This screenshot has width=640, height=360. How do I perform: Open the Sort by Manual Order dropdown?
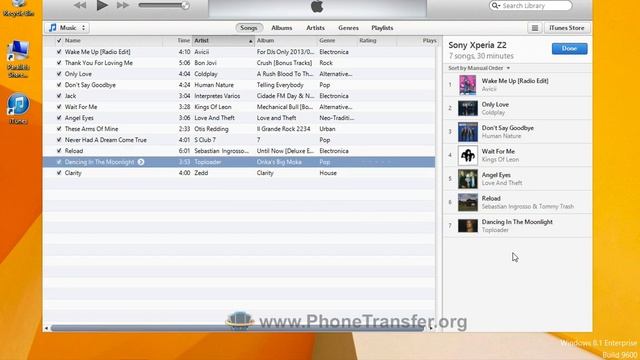pyautogui.click(x=479, y=68)
